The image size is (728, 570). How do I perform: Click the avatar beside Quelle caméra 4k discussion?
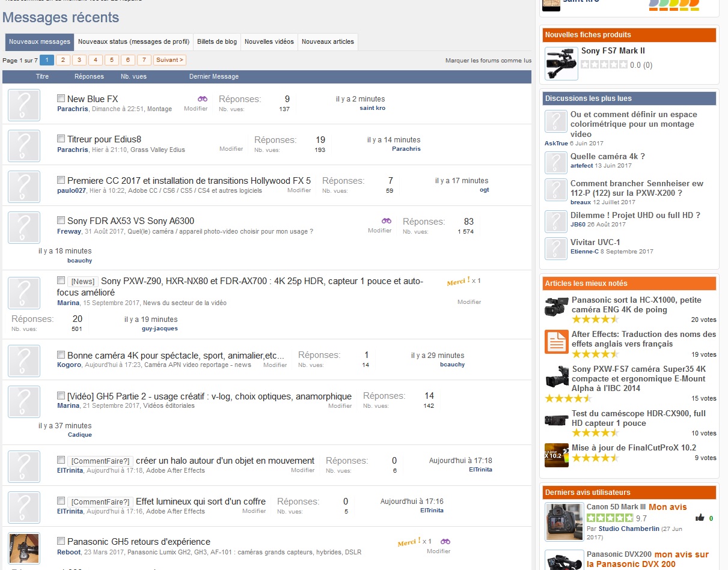(555, 163)
